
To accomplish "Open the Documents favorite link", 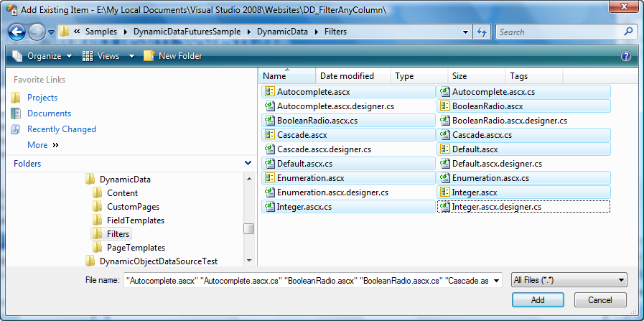I will tap(50, 113).
